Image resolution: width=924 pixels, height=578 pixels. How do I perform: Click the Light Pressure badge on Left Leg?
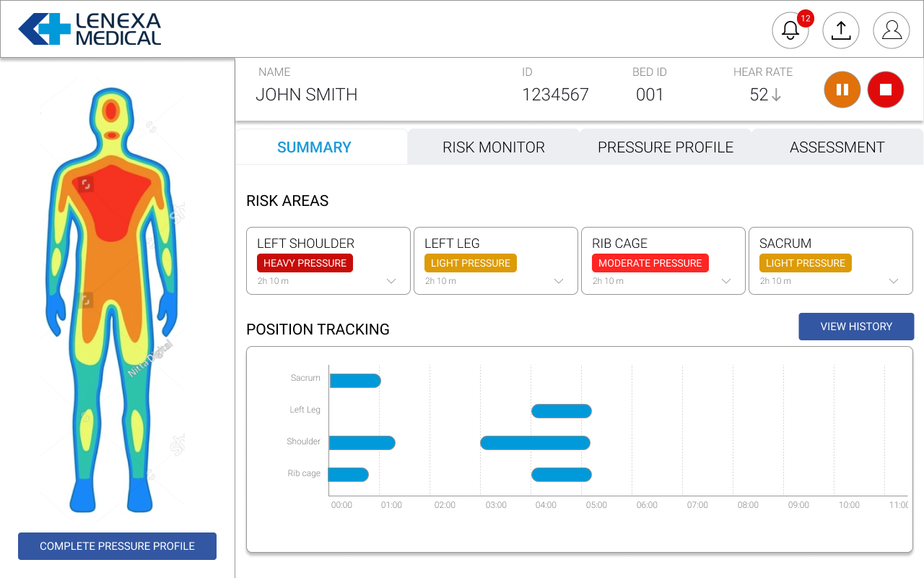coord(471,263)
